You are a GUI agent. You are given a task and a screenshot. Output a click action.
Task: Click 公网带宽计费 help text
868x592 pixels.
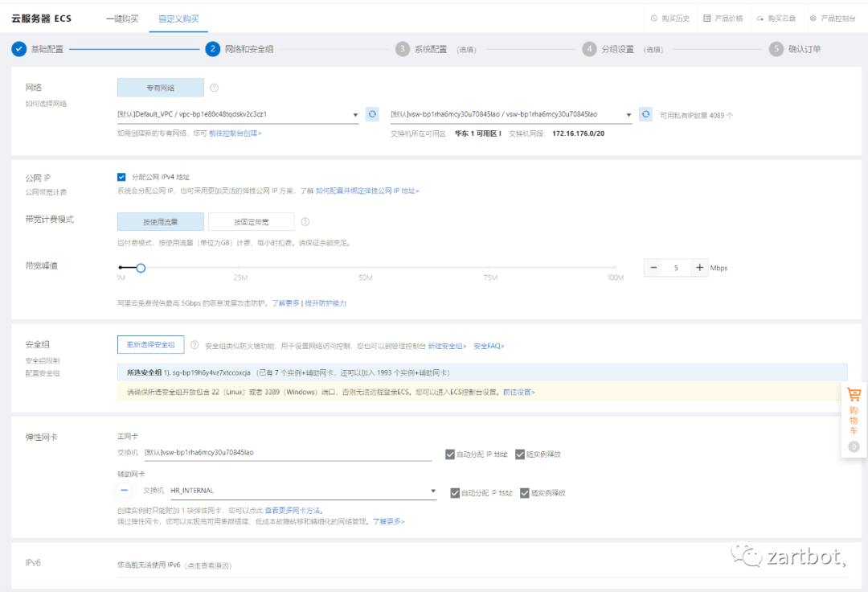click(x=45, y=192)
